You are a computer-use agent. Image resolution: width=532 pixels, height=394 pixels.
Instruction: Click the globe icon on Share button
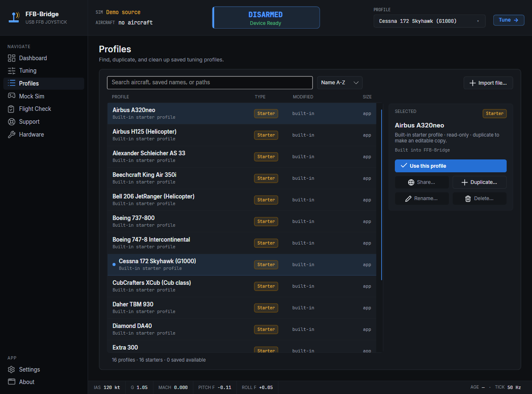click(411, 182)
